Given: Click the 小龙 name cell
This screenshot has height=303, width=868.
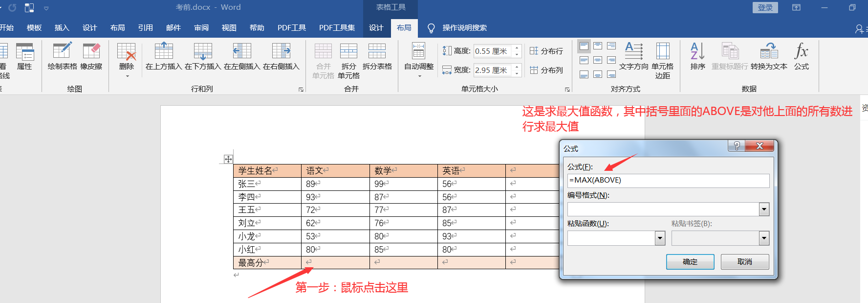Looking at the screenshot, I should [267, 236].
